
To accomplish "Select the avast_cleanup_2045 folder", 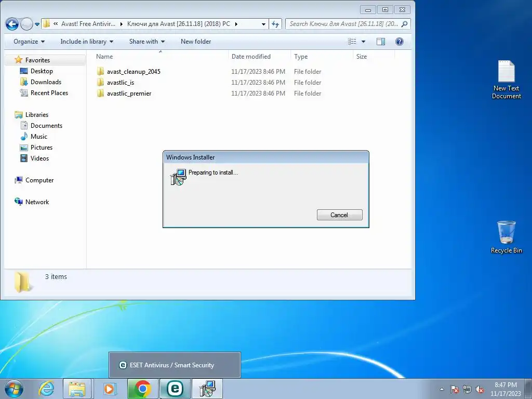I will point(134,72).
